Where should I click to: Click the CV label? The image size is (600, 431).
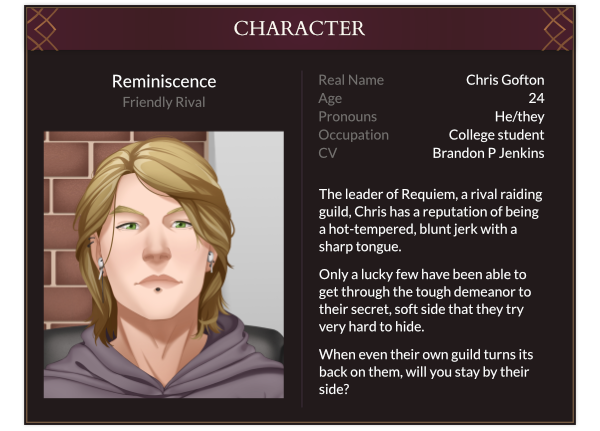tap(328, 153)
